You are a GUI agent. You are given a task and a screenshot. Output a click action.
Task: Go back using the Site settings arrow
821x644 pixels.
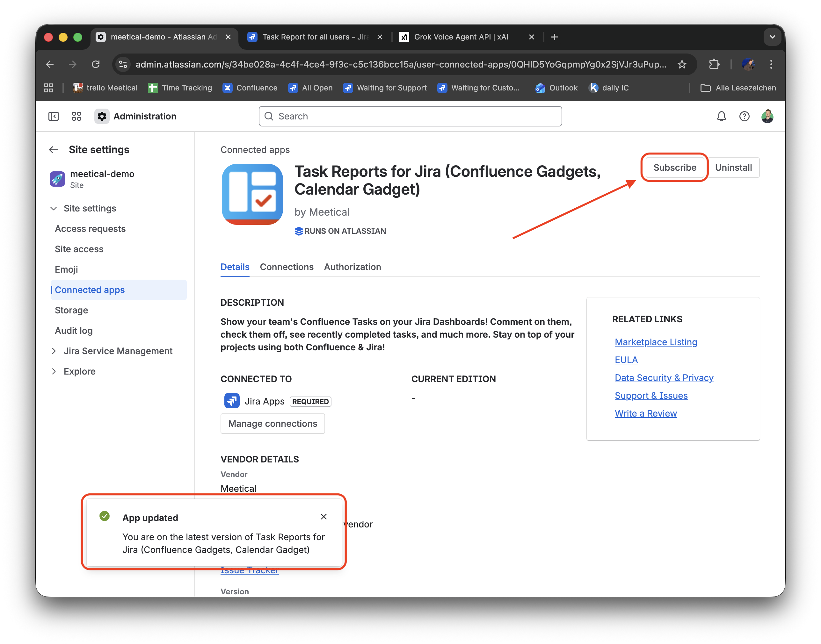pos(54,150)
